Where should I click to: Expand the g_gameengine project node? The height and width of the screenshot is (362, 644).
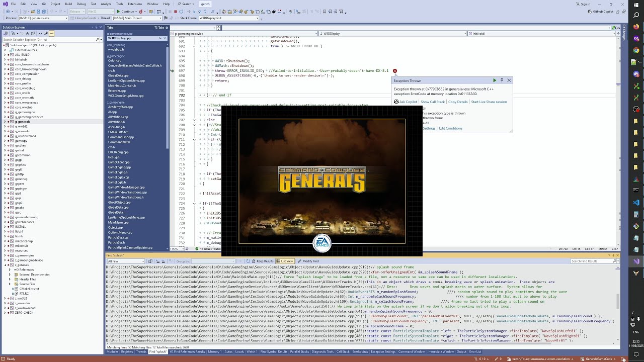point(5,112)
